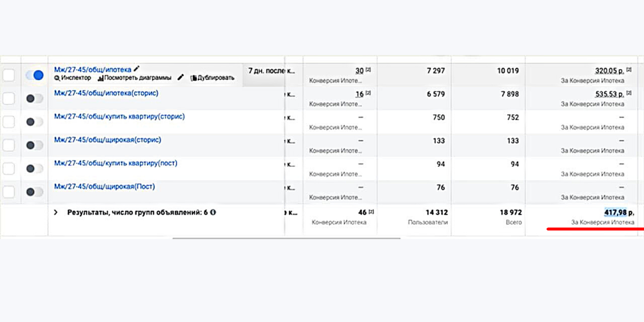The image size is (644, 322).
Task: Click the 30 conversions result value
Action: (x=359, y=71)
